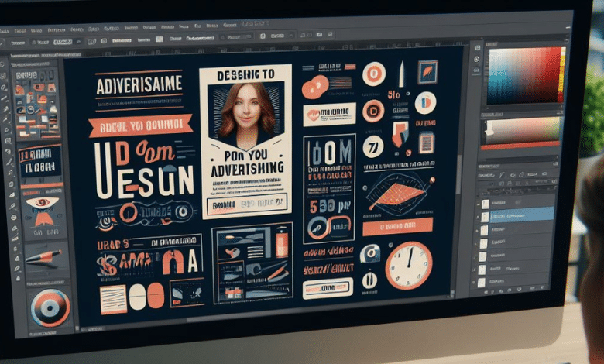Select the blue highlighted layer in Layers panel
This screenshot has height=364, width=604.
pos(522,215)
